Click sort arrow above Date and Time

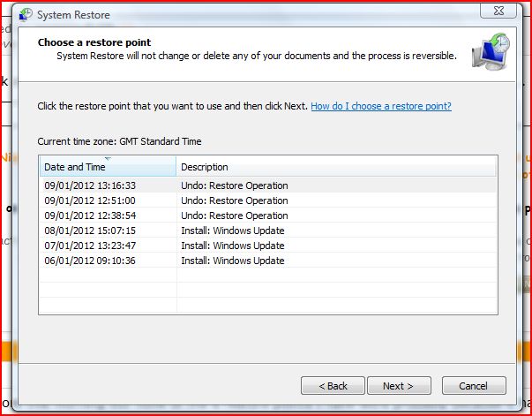coord(108,159)
